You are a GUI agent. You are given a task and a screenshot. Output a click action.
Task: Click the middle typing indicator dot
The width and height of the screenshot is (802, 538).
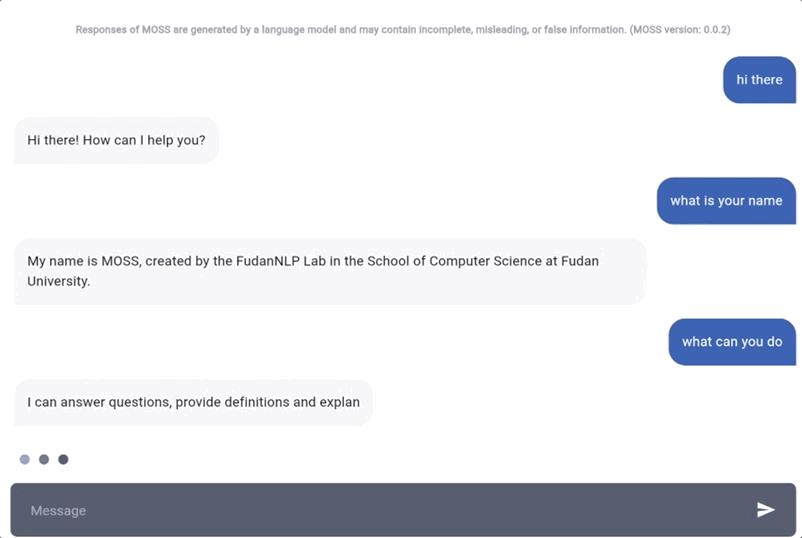pyautogui.click(x=44, y=459)
